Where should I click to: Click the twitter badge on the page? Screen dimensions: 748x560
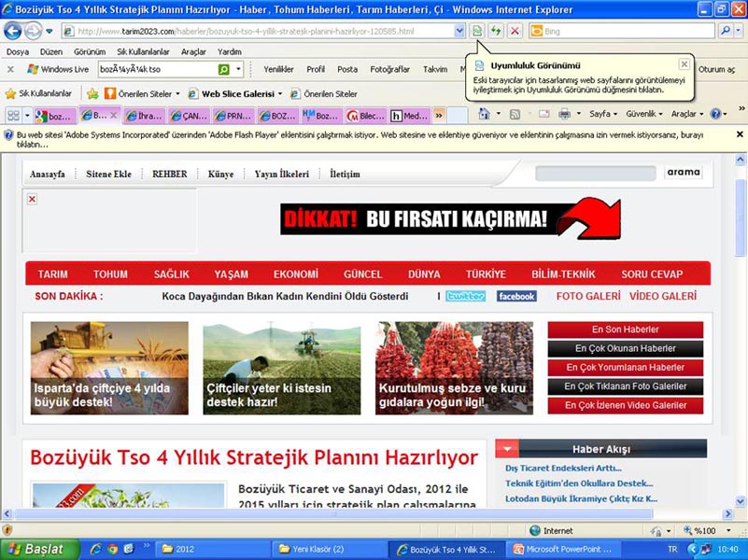click(x=466, y=296)
